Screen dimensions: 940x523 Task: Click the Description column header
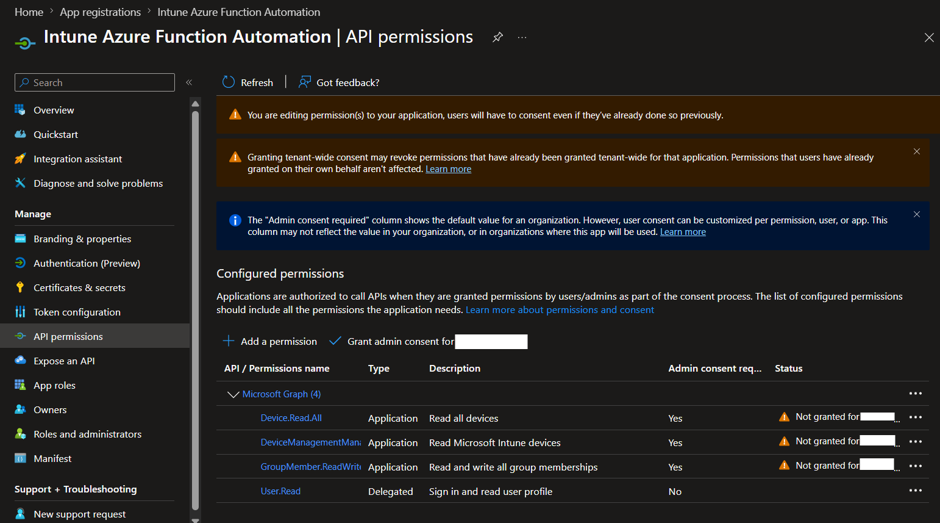coord(454,368)
